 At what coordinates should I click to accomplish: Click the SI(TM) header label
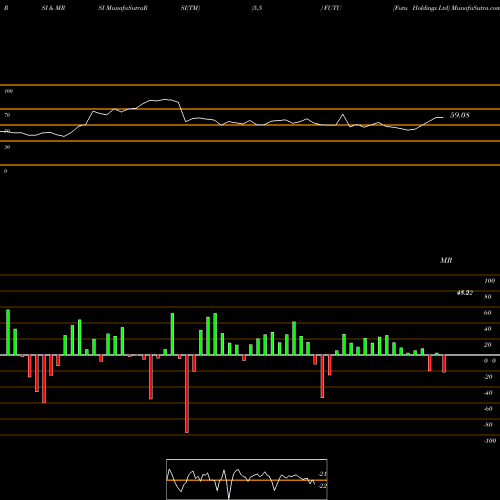[x=190, y=8]
